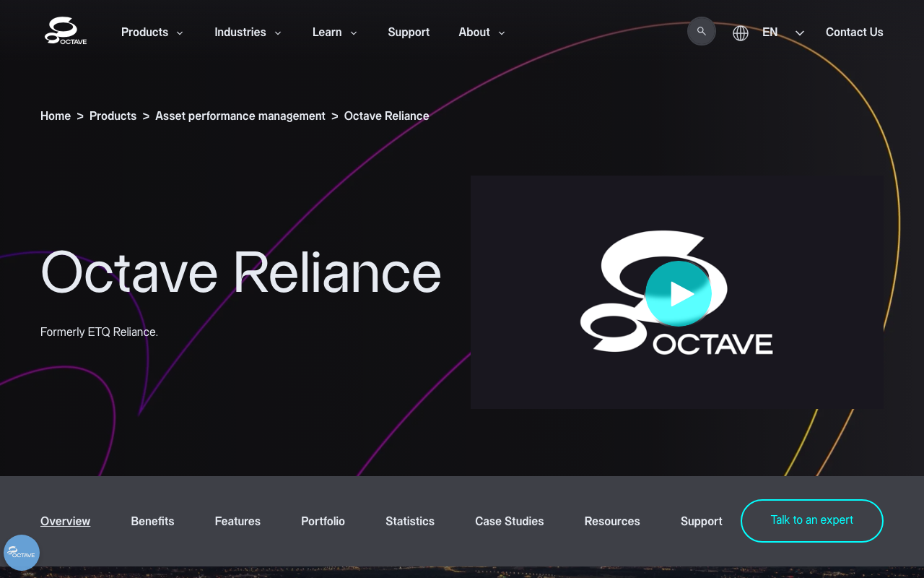Image resolution: width=924 pixels, height=578 pixels.
Task: Go to Home in the breadcrumb
Action: pos(56,116)
